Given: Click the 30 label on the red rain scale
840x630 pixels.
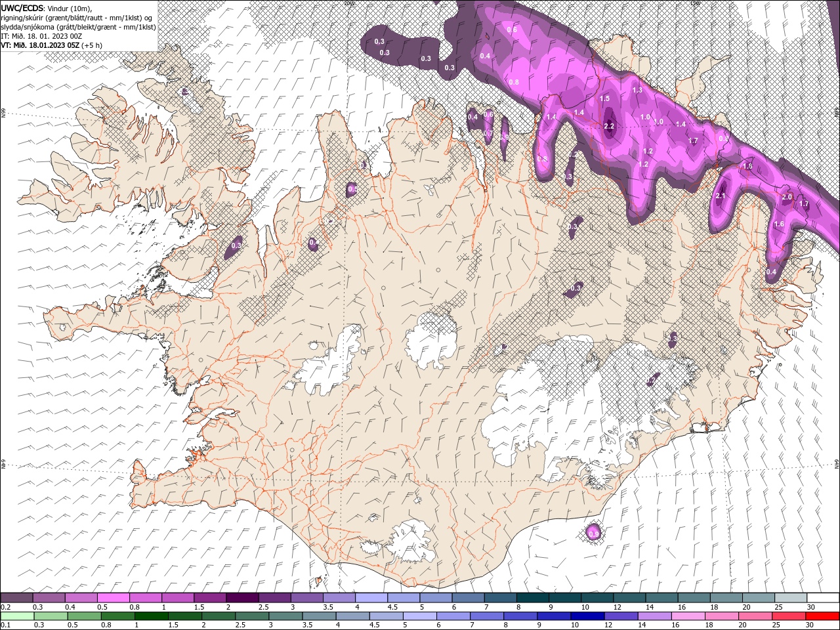Looking at the screenshot, I should [x=809, y=625].
